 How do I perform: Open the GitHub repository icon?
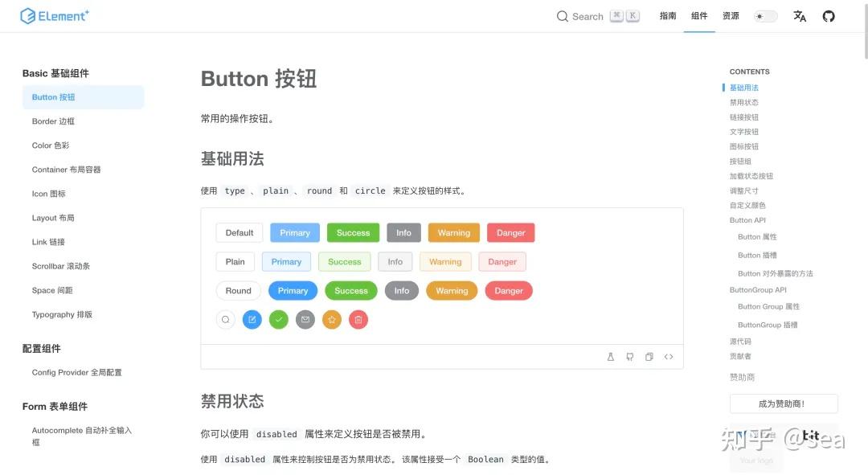828,16
